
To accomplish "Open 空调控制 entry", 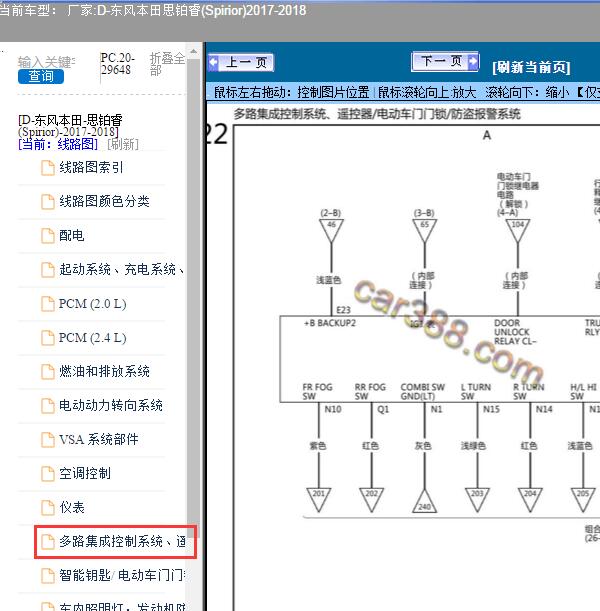I will point(85,473).
